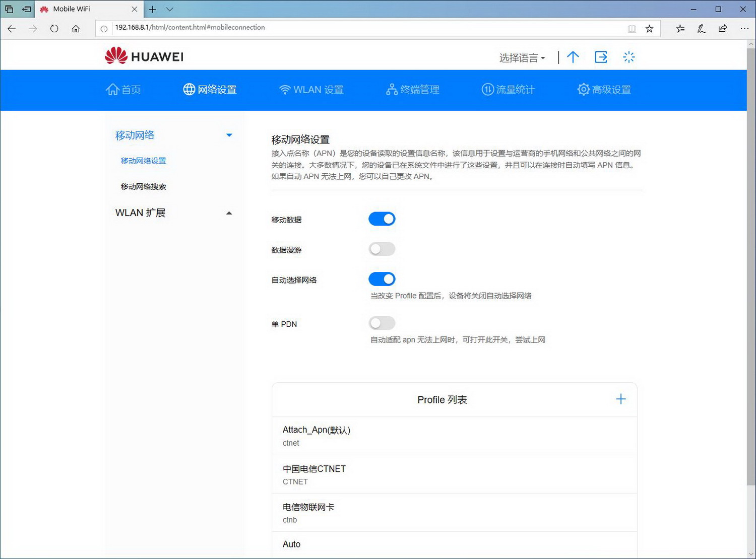Open 高级设置 advanced settings gear
The image size is (756, 559).
click(x=583, y=89)
